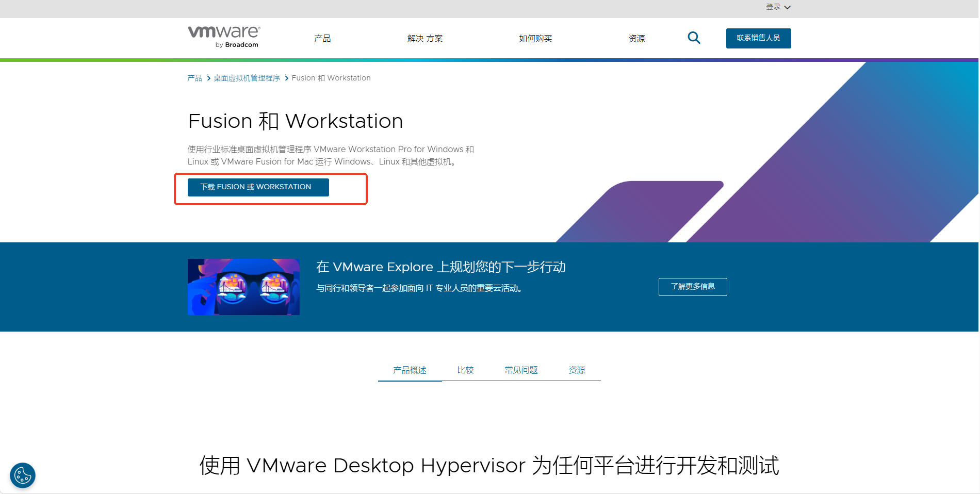Switch to the 比较 tab
The image size is (980, 494).
(x=465, y=370)
